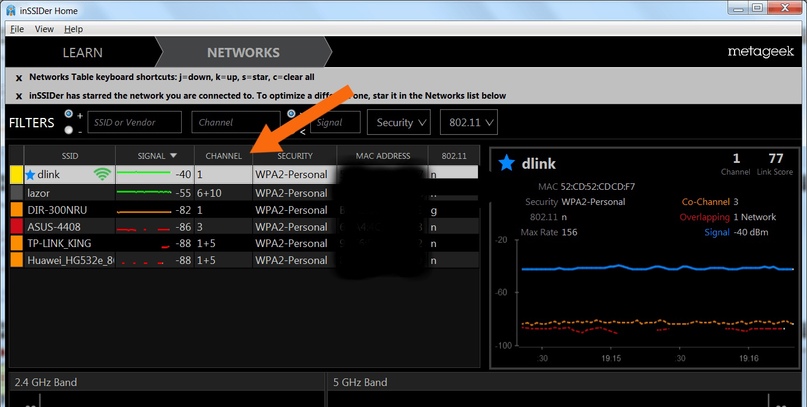The height and width of the screenshot is (407, 807).
Task: Sort by the 802.11 column header
Action: (454, 155)
